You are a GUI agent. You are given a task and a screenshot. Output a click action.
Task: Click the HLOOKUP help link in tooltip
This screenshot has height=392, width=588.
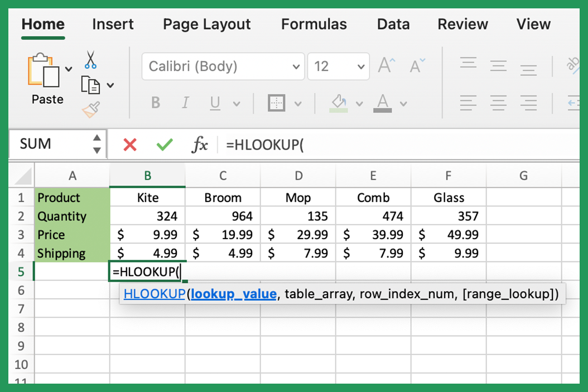click(x=155, y=293)
